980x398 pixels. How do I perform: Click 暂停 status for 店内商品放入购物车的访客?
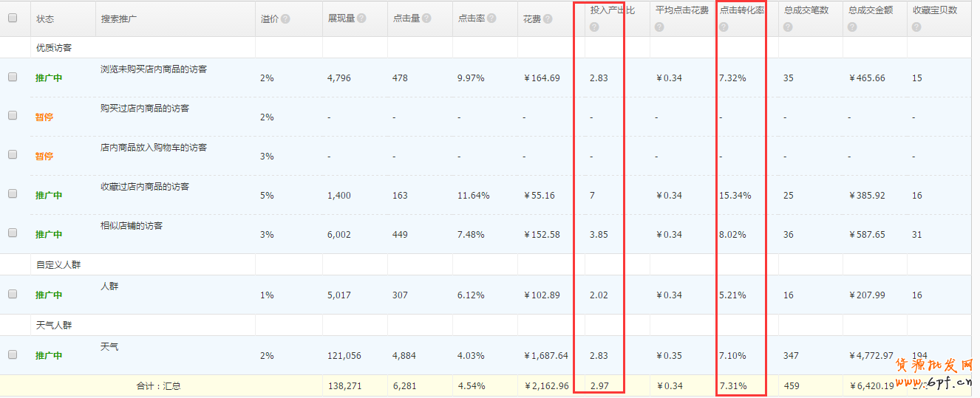coord(44,157)
